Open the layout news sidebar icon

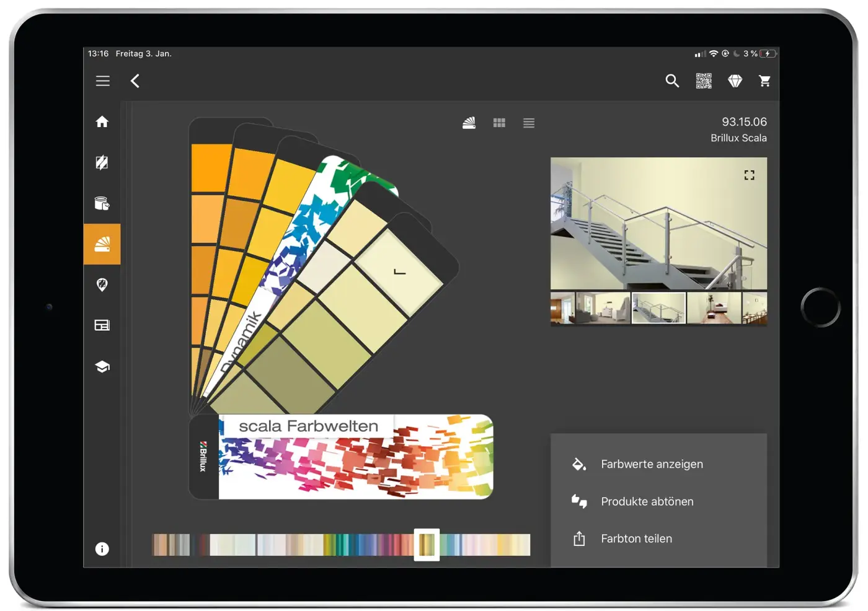click(102, 325)
